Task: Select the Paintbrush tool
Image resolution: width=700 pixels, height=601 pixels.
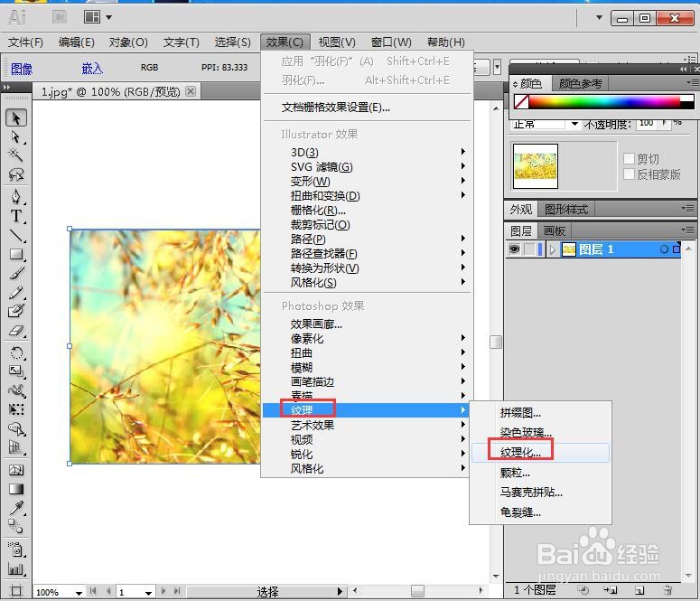Action: click(16, 273)
